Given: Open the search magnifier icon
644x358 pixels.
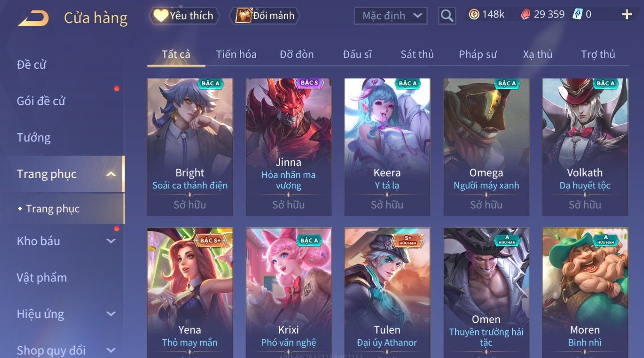Looking at the screenshot, I should [x=447, y=16].
